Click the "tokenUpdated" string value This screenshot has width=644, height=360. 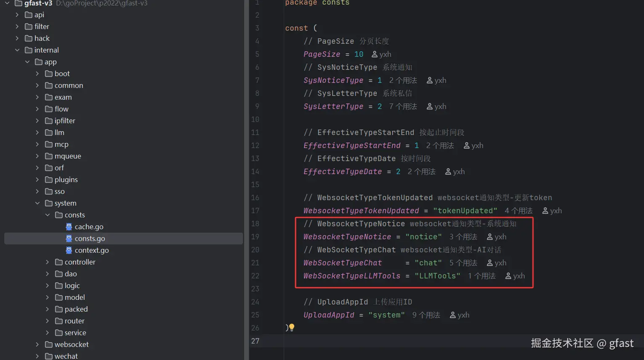[465, 211]
